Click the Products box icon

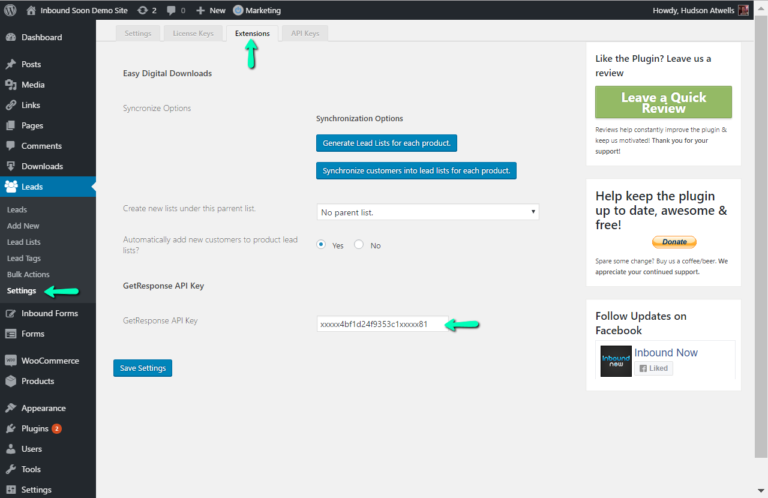coord(11,381)
